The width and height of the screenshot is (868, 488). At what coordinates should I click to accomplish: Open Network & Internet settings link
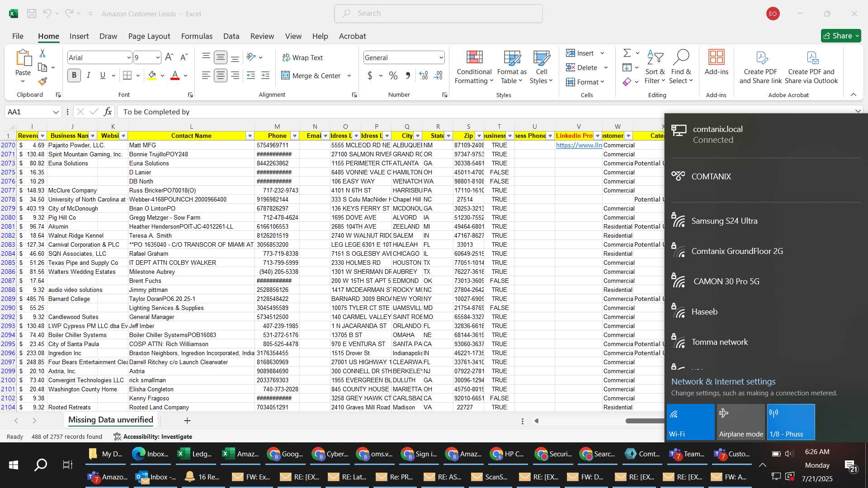tap(723, 382)
